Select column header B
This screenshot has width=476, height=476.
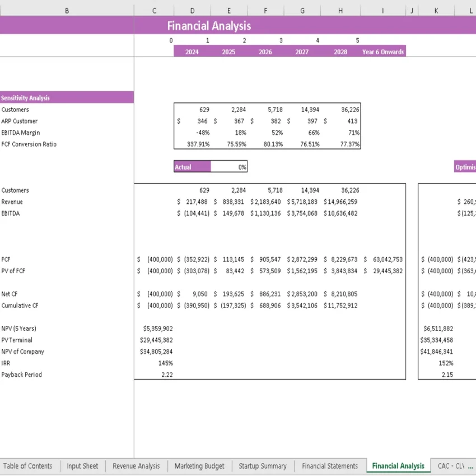tap(67, 10)
